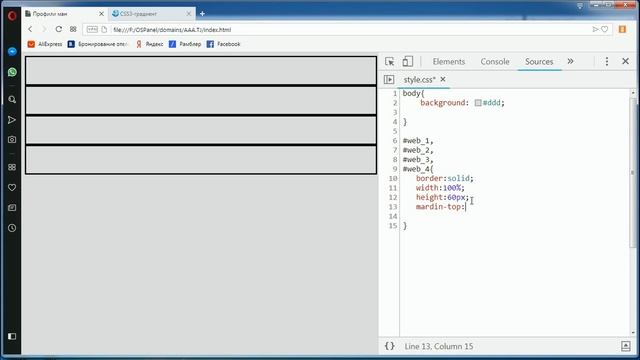Open the Яндекс bookmark
This screenshot has height=360, width=640.
tap(149, 44)
